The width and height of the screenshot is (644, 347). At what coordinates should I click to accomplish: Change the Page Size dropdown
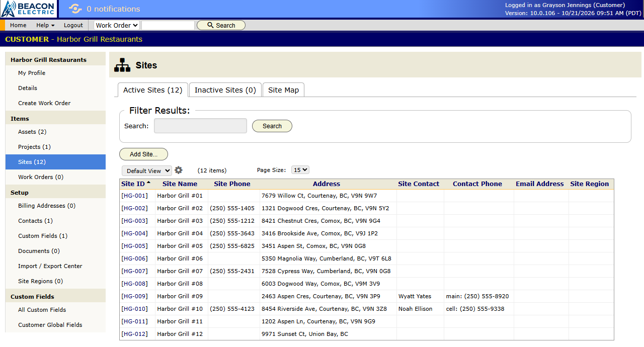[300, 170]
